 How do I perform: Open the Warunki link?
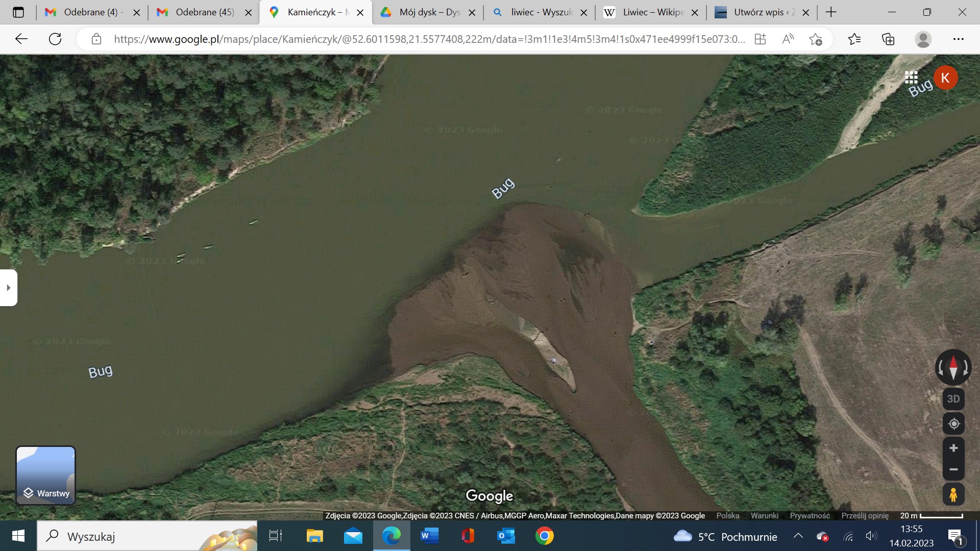764,516
